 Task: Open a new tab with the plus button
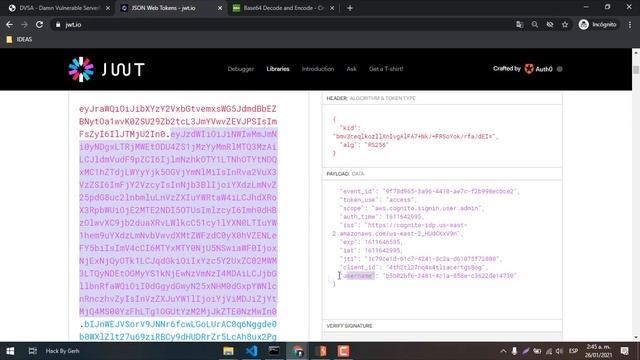350,8
